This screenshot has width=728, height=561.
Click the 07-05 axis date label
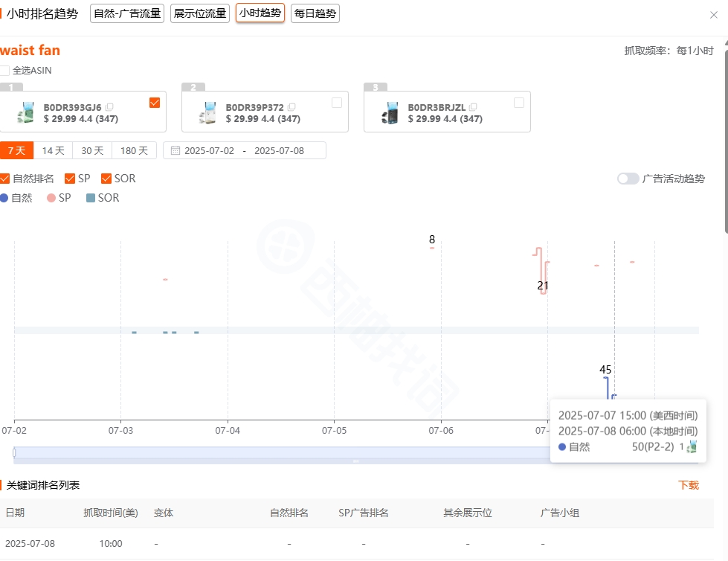coord(335,431)
